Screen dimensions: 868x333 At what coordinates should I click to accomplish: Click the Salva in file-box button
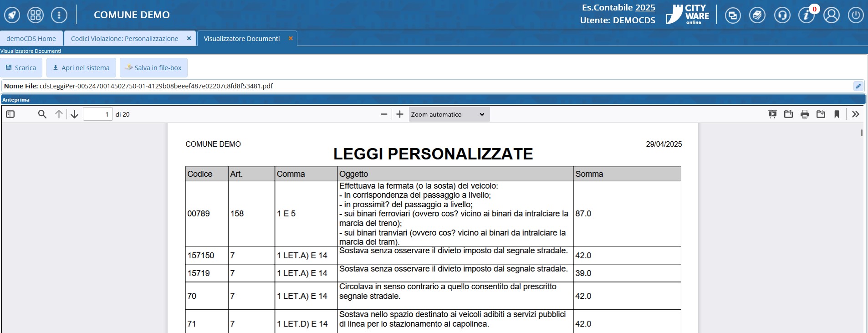click(153, 68)
